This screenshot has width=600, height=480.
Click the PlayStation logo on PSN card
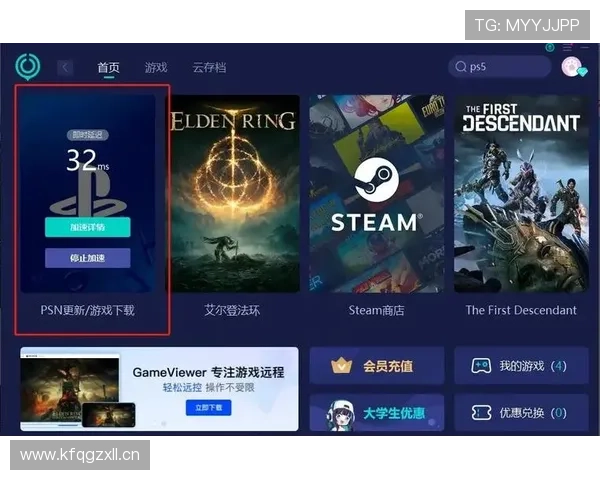88,193
